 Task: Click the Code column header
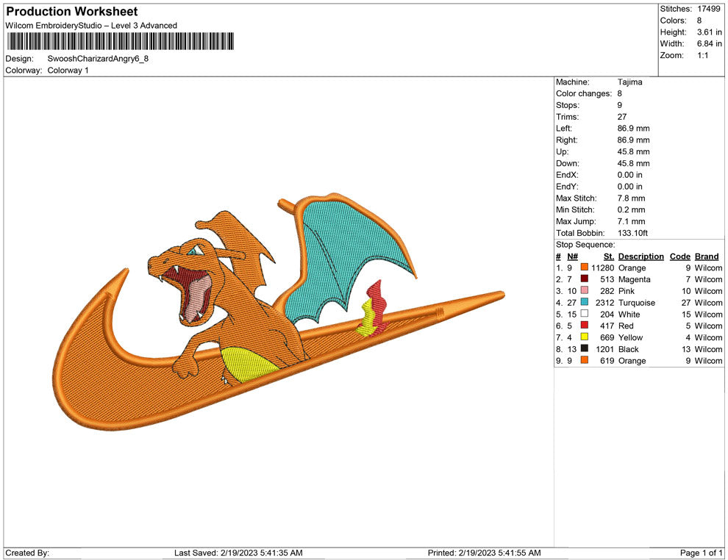(x=679, y=256)
